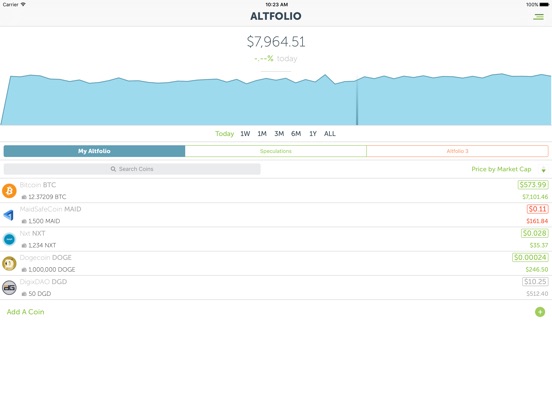Open the hamburger menu icon
Image resolution: width=552 pixels, height=414 pixels.
pos(538,17)
